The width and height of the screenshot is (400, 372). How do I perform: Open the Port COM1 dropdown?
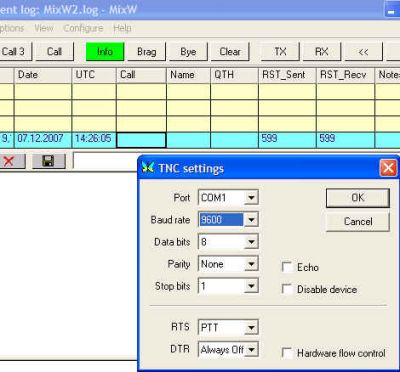(251, 198)
